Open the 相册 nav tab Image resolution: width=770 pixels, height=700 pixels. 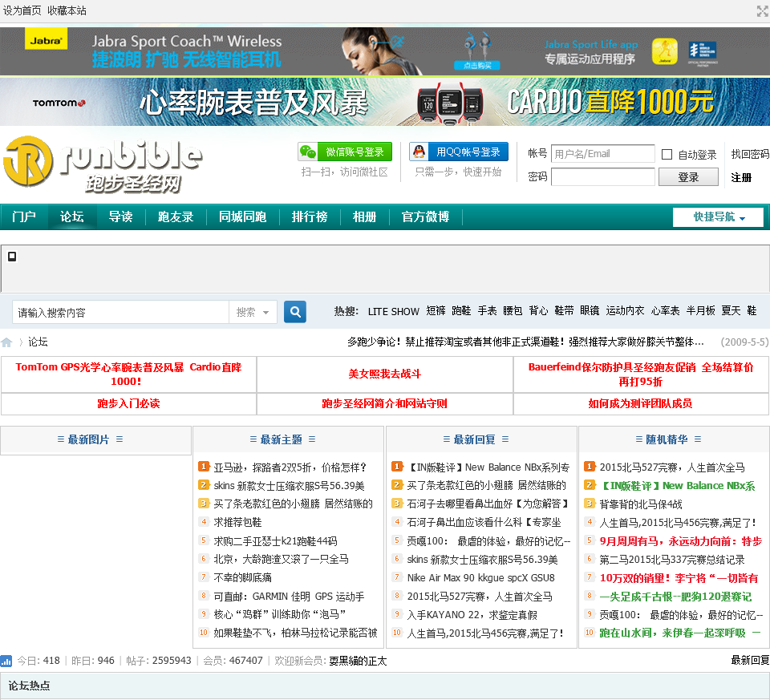[x=364, y=216]
